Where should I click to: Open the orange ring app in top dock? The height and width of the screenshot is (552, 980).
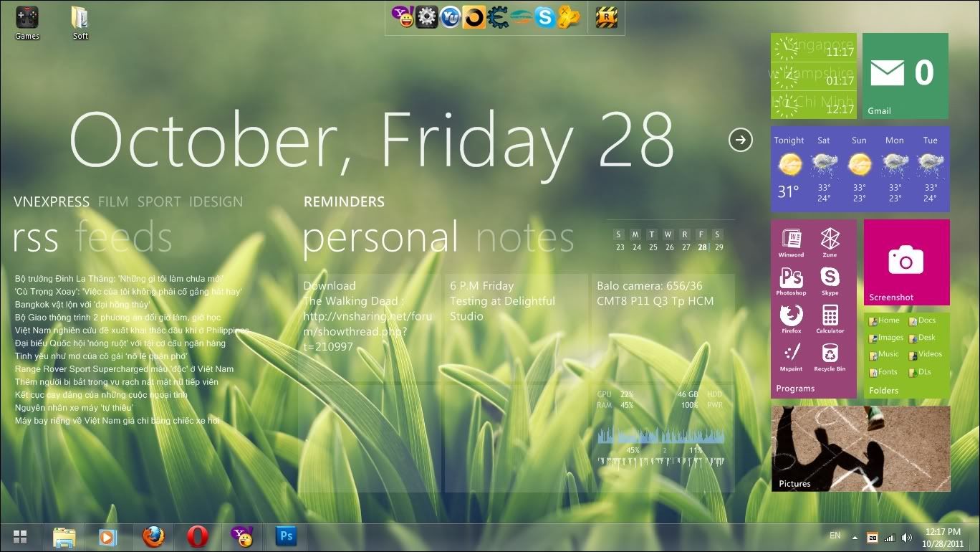click(474, 16)
